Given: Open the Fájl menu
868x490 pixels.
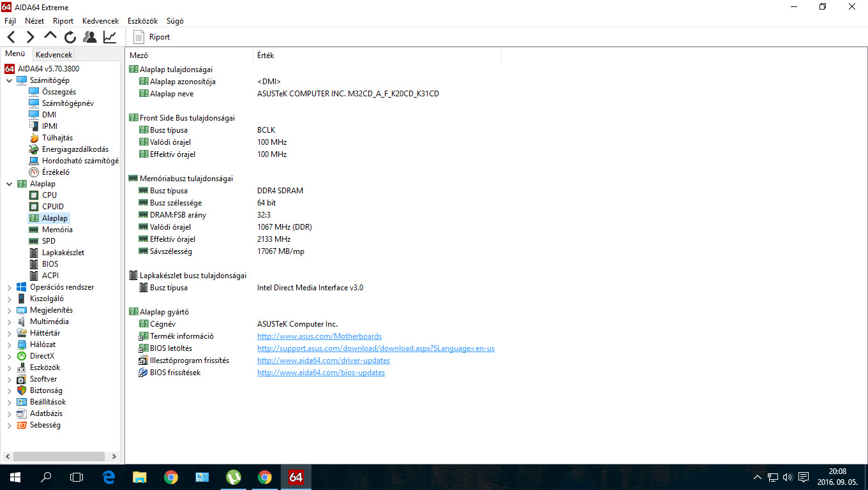Looking at the screenshot, I should click(10, 21).
